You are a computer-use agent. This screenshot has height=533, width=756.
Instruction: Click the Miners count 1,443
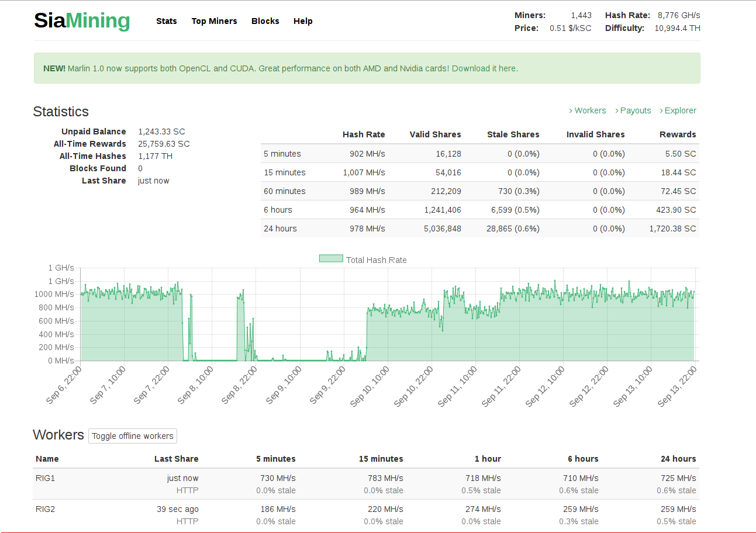click(581, 15)
